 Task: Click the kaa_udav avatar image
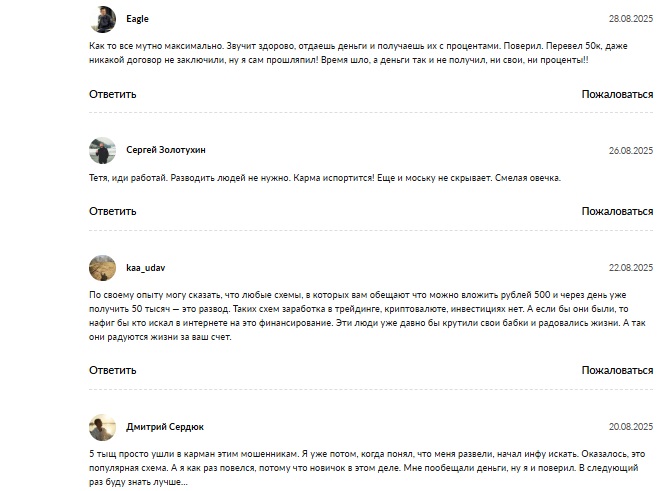(x=102, y=268)
